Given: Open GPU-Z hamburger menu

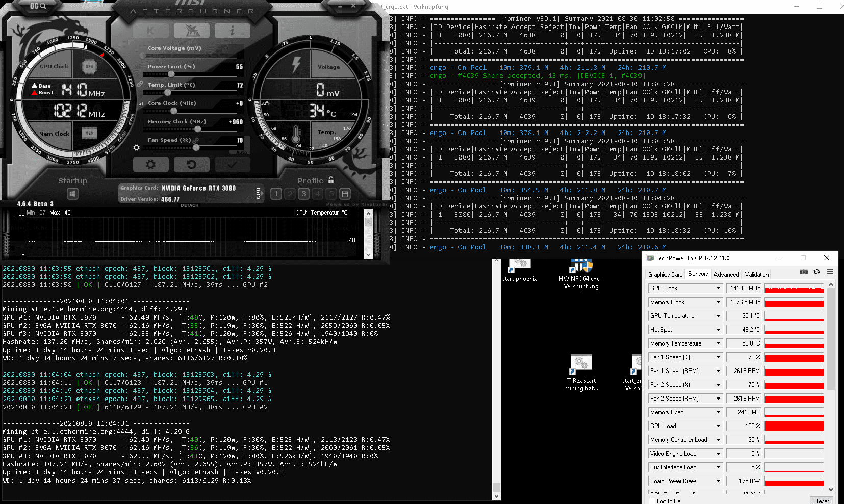Looking at the screenshot, I should pos(830,272).
